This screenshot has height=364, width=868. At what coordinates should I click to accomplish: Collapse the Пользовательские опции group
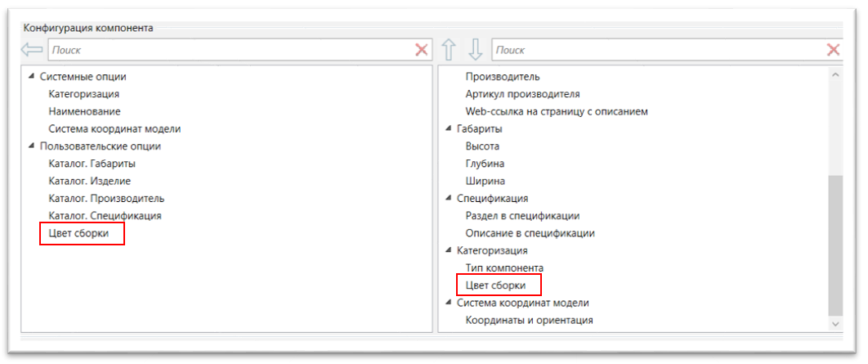click(32, 146)
